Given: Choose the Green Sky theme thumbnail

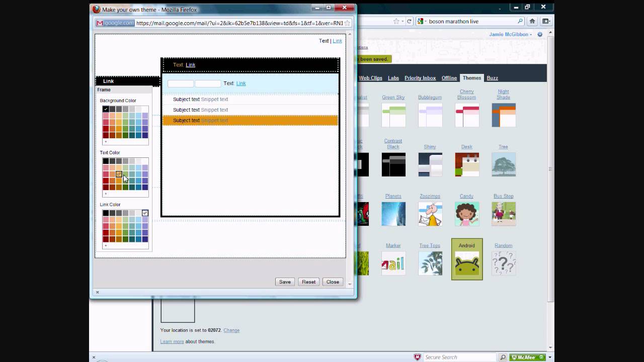Looking at the screenshot, I should click(x=393, y=115).
